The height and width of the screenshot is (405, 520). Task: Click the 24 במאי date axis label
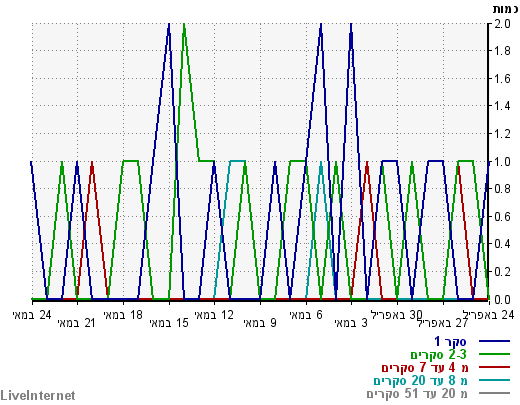tap(32, 315)
